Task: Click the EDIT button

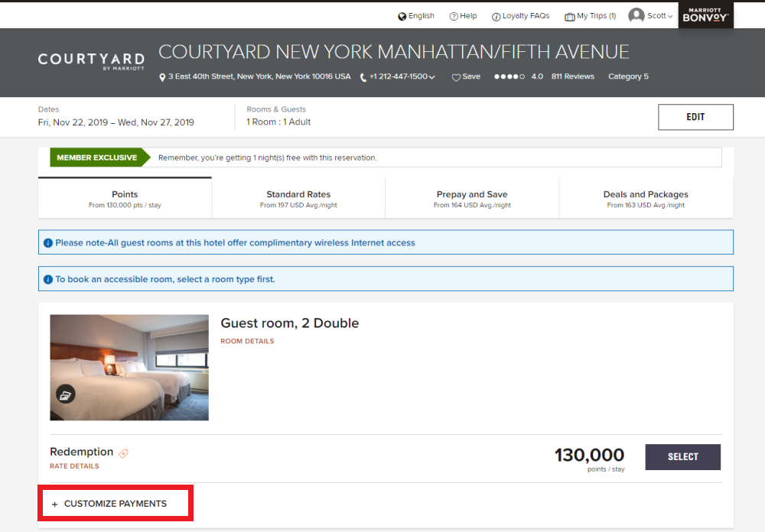Action: coord(695,117)
